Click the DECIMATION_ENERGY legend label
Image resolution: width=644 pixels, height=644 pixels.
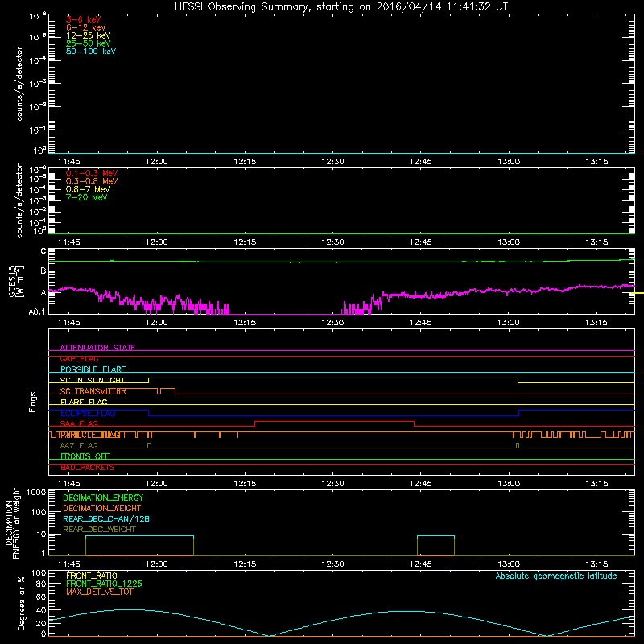tap(103, 497)
